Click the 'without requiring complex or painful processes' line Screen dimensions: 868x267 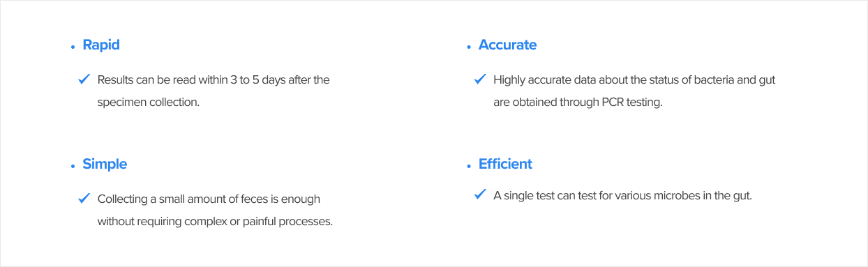pos(215,222)
